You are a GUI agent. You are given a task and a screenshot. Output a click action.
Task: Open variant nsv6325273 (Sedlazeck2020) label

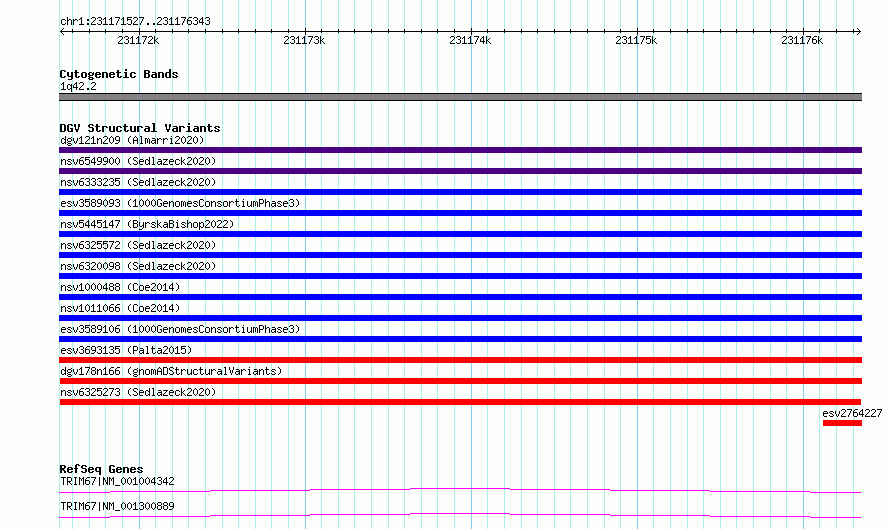(138, 392)
